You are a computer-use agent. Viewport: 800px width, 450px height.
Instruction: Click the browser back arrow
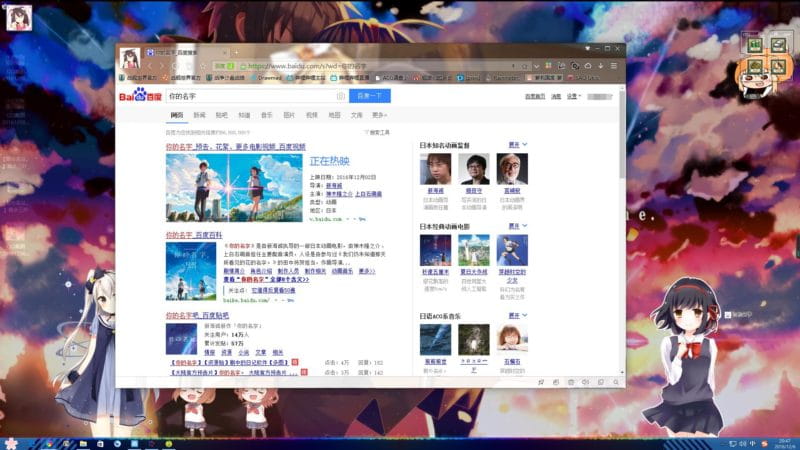(x=149, y=66)
